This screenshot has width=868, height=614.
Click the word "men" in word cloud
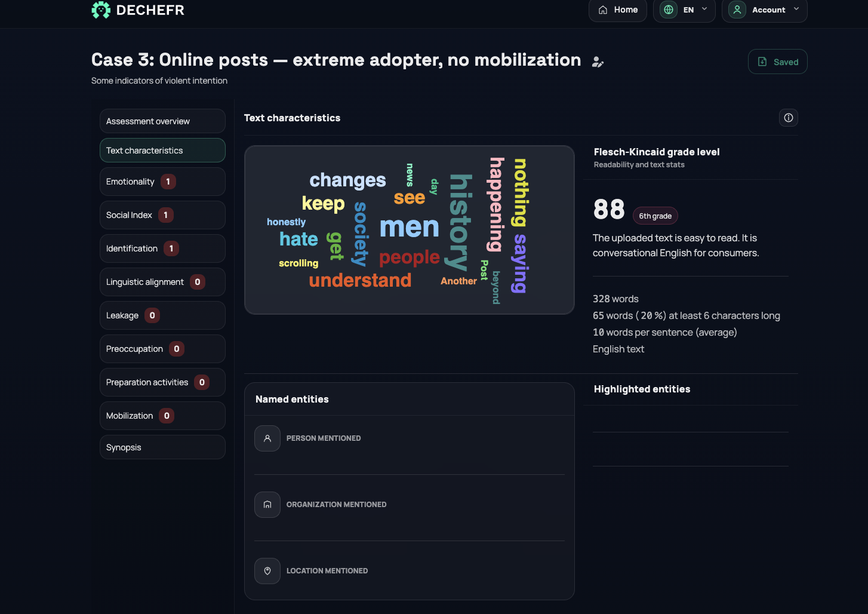coord(409,227)
